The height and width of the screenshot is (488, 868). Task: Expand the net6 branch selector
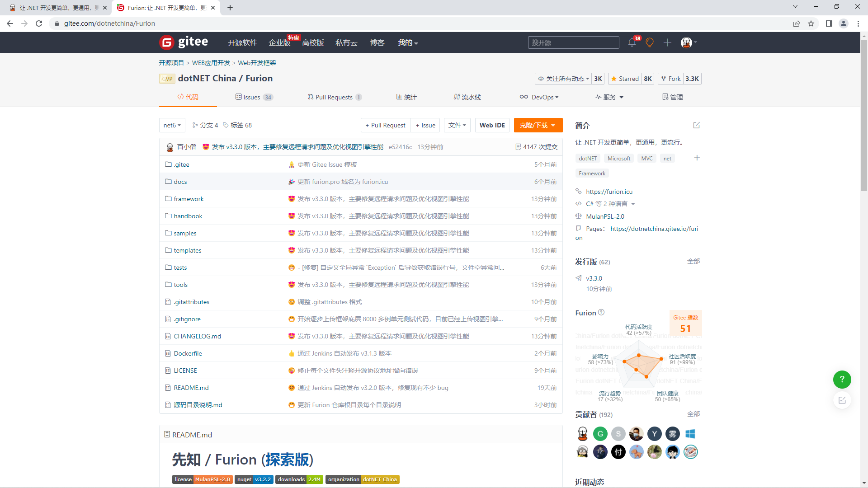pos(172,125)
